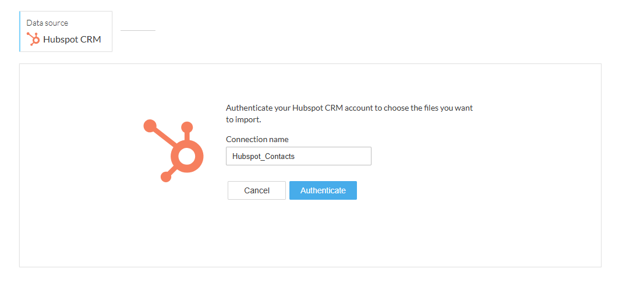Focus the Connection name input field
The image size is (644, 283).
[x=299, y=156]
